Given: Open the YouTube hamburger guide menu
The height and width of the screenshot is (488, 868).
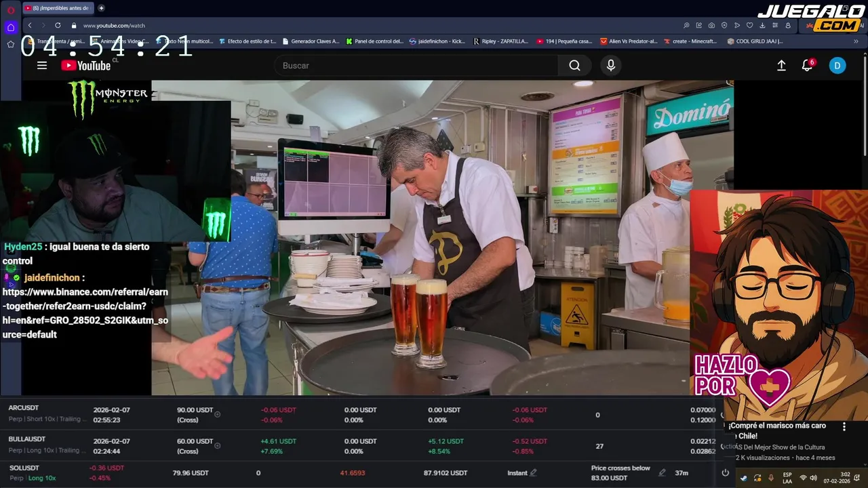Looking at the screenshot, I should [x=42, y=65].
